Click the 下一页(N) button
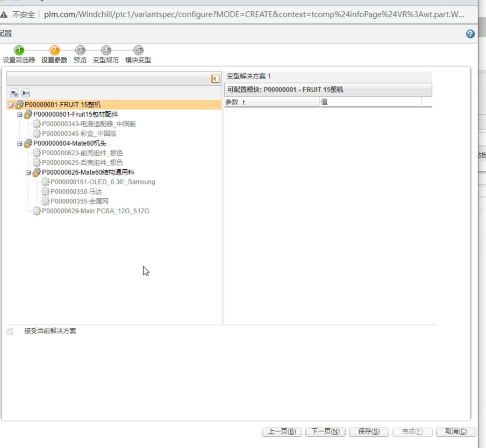The image size is (486, 448). pyautogui.click(x=325, y=431)
